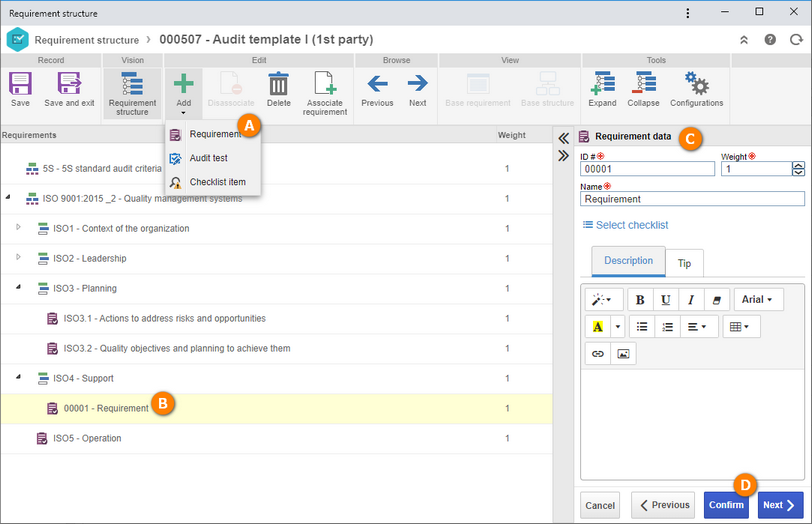Toggle underline formatting in the editor
Image resolution: width=812 pixels, height=524 pixels.
point(665,300)
